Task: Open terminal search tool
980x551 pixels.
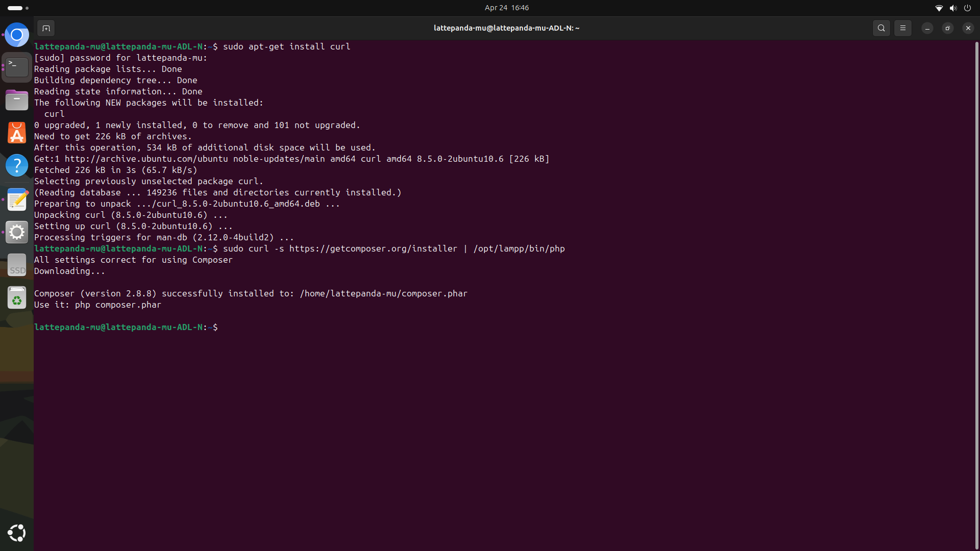Action: 881,28
